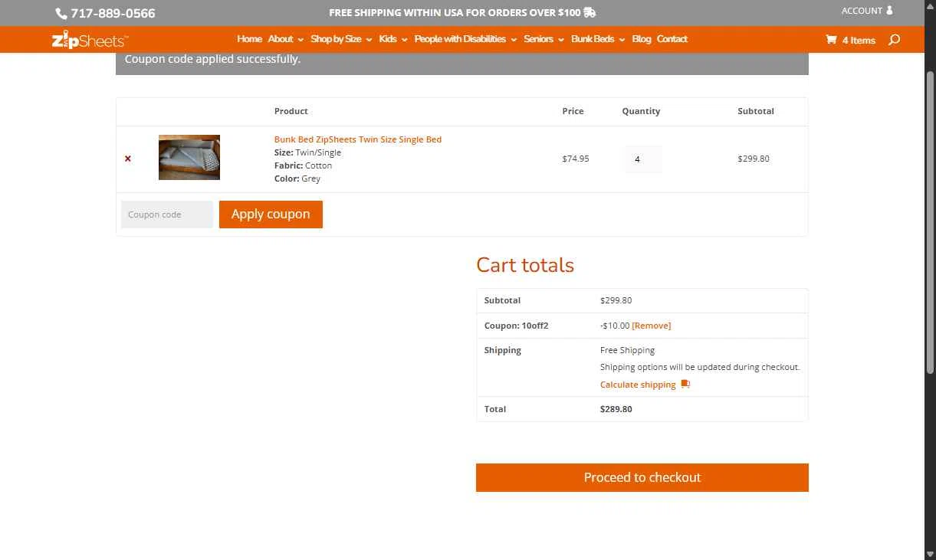This screenshot has width=936, height=560.
Task: Focus the quantity field showing 4
Action: (642, 159)
